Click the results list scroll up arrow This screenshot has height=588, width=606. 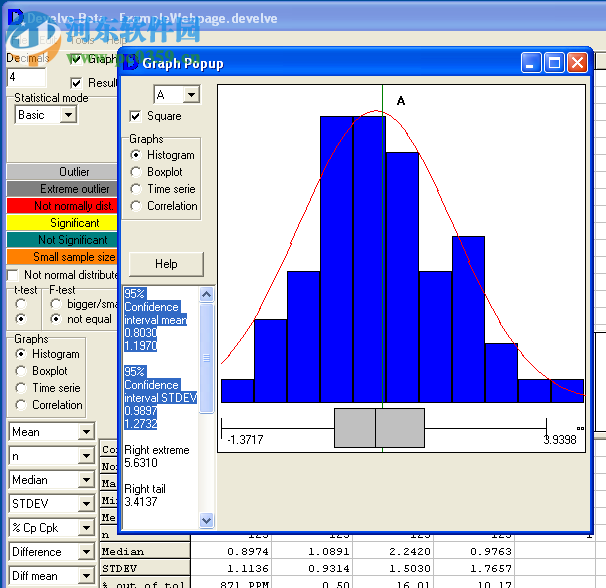pos(206,295)
